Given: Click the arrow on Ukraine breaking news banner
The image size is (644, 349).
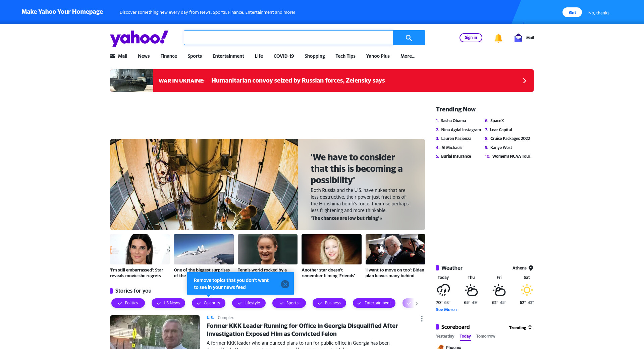Looking at the screenshot, I should tap(525, 81).
